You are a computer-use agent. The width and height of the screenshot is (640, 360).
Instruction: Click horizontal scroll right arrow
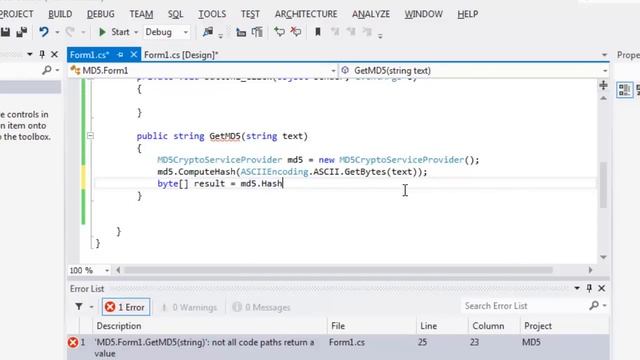click(x=590, y=270)
